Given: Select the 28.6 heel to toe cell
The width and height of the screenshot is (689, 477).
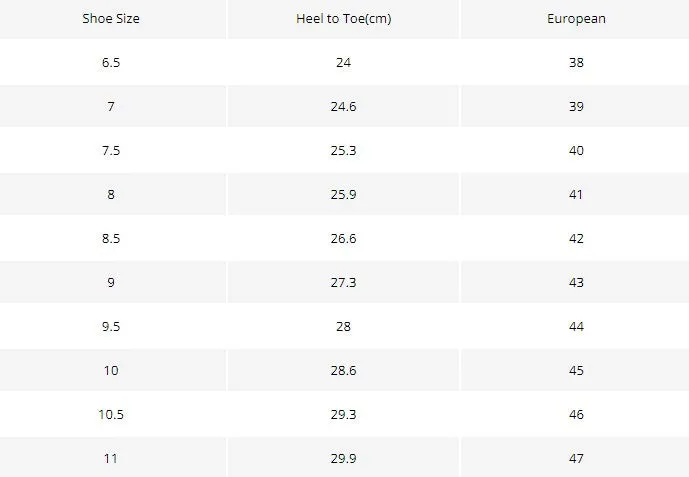Looking at the screenshot, I should tap(343, 370).
